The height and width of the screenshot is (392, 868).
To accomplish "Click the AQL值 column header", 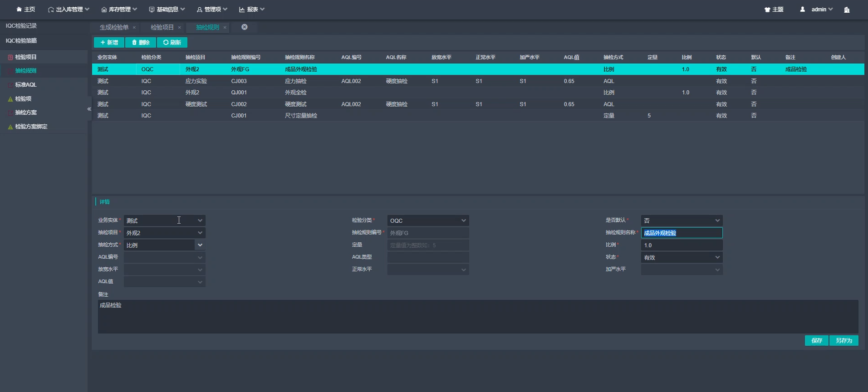I will (x=572, y=57).
